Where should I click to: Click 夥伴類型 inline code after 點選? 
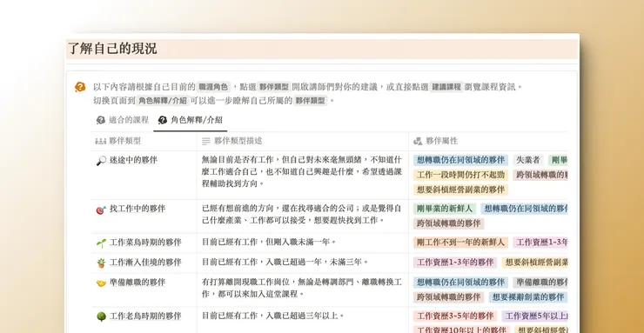coord(274,87)
